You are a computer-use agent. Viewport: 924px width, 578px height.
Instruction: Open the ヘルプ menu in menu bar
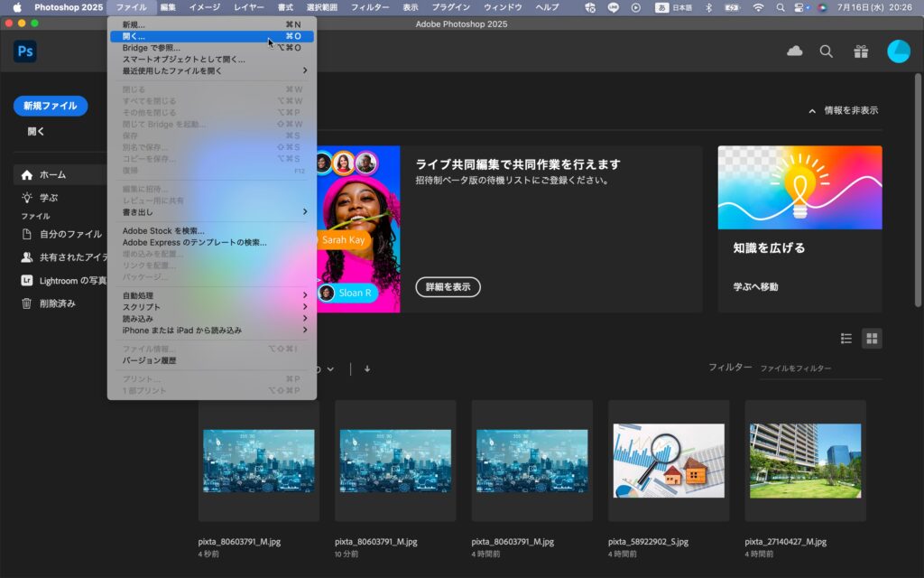(x=547, y=7)
